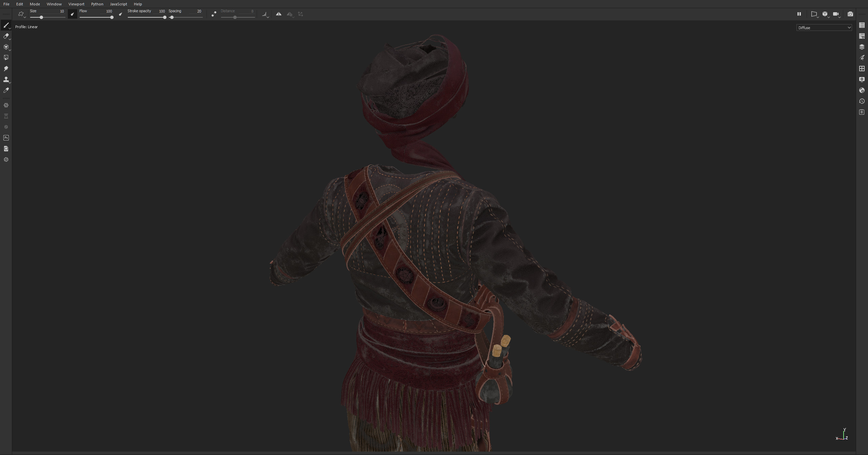
Task: Open the 3D/2D view cube dropdown
Action: click(x=825, y=14)
